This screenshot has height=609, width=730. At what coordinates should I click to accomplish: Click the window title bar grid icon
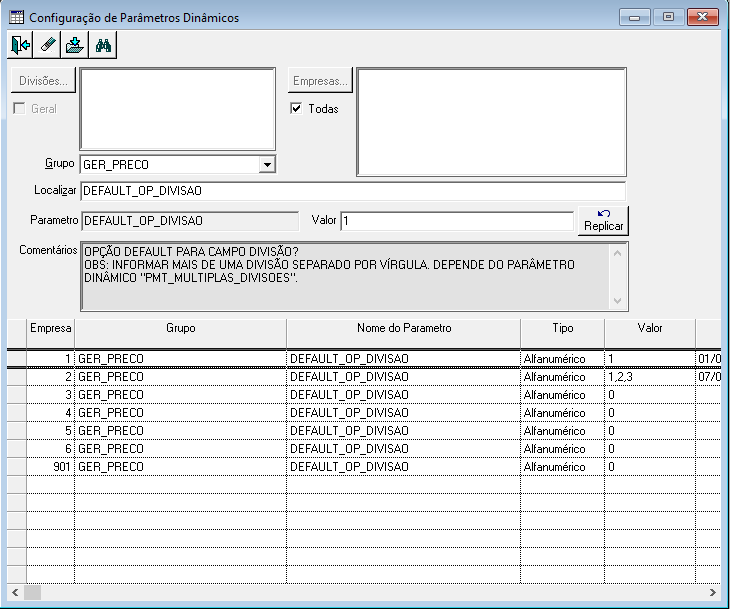point(16,18)
